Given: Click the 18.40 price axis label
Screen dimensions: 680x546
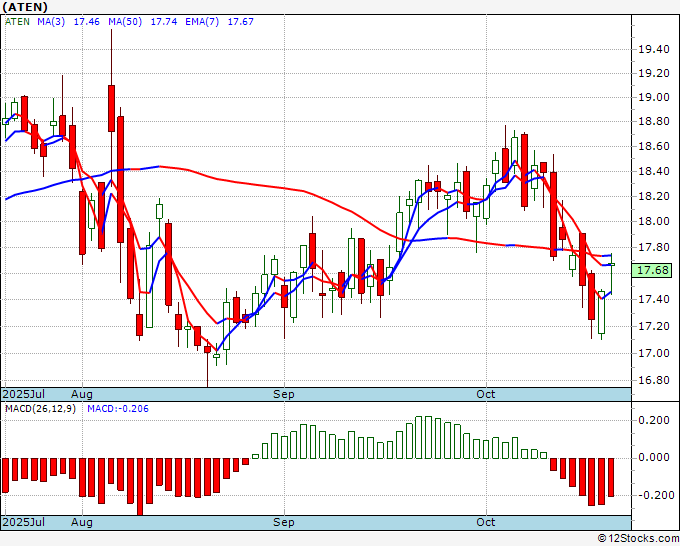Looking at the screenshot, I should [654, 171].
